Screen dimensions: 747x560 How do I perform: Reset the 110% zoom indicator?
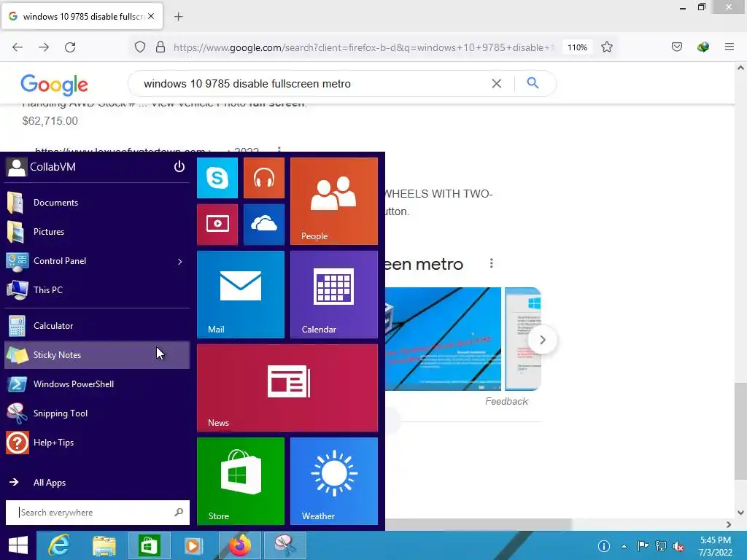578,47
